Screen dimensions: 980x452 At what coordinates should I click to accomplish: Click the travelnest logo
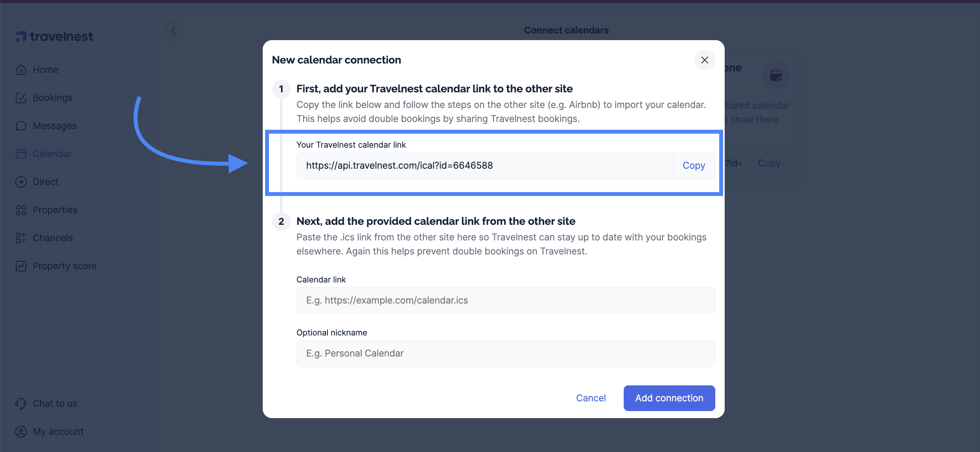[55, 37]
